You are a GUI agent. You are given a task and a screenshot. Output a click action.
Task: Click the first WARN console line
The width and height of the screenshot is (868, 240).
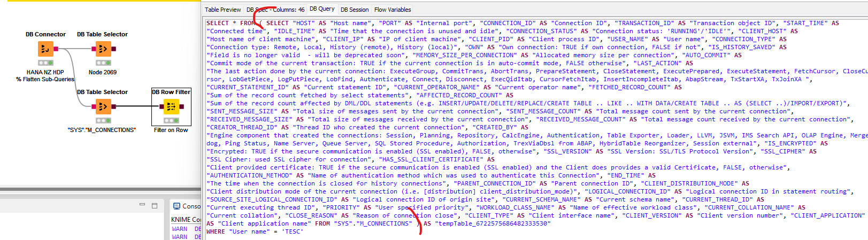point(186,229)
